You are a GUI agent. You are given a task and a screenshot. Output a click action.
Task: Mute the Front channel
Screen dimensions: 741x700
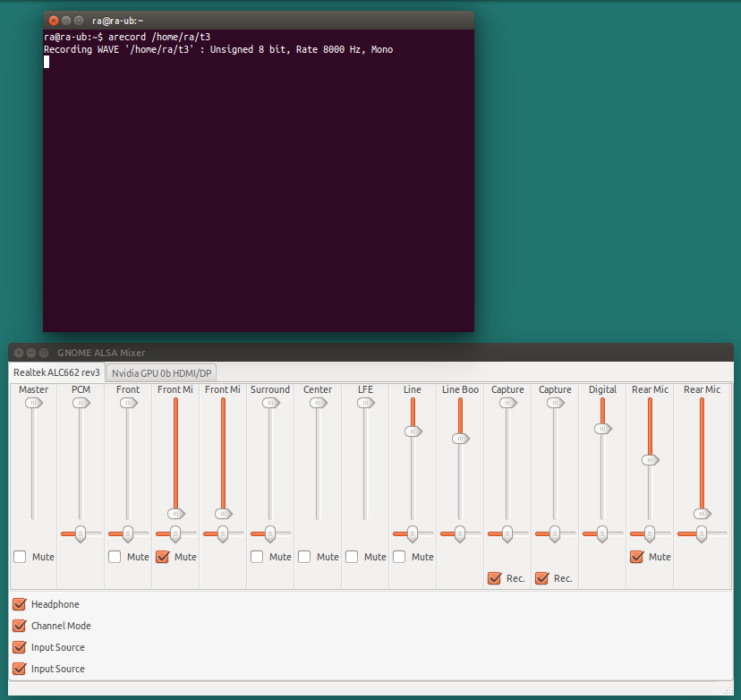click(114, 557)
